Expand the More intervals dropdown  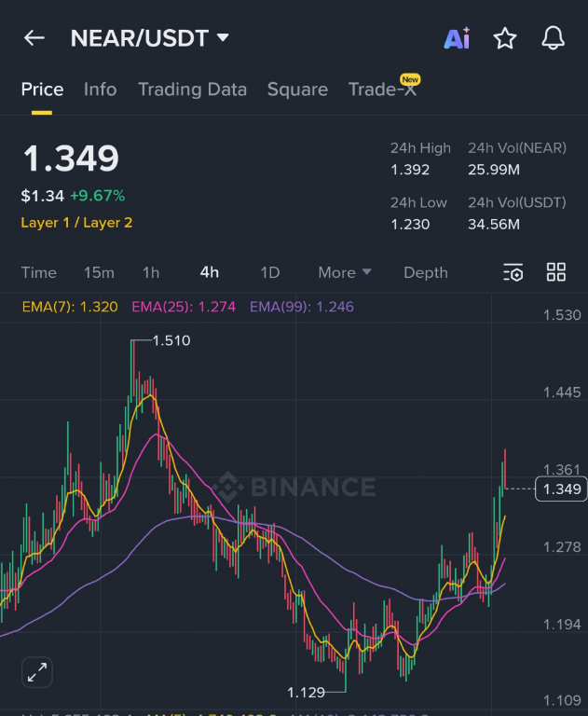click(345, 272)
